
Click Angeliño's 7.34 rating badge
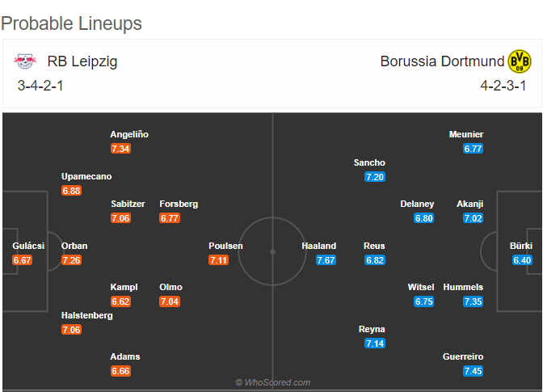click(120, 149)
